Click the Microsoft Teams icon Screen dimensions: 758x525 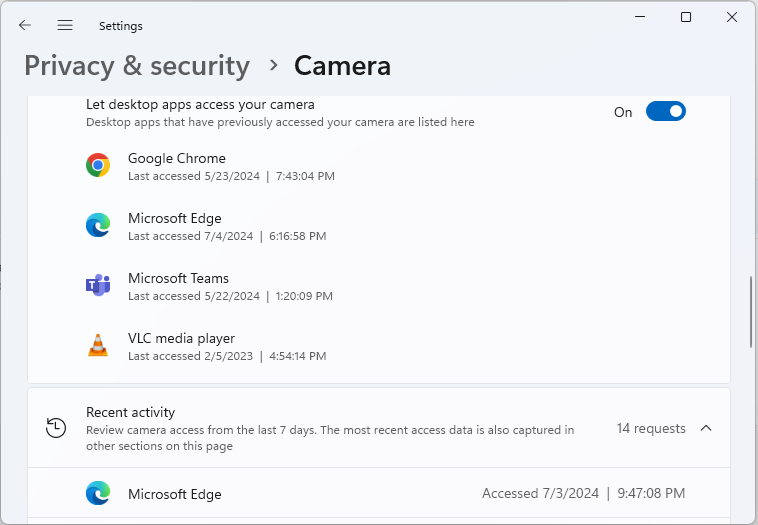pyautogui.click(x=98, y=285)
